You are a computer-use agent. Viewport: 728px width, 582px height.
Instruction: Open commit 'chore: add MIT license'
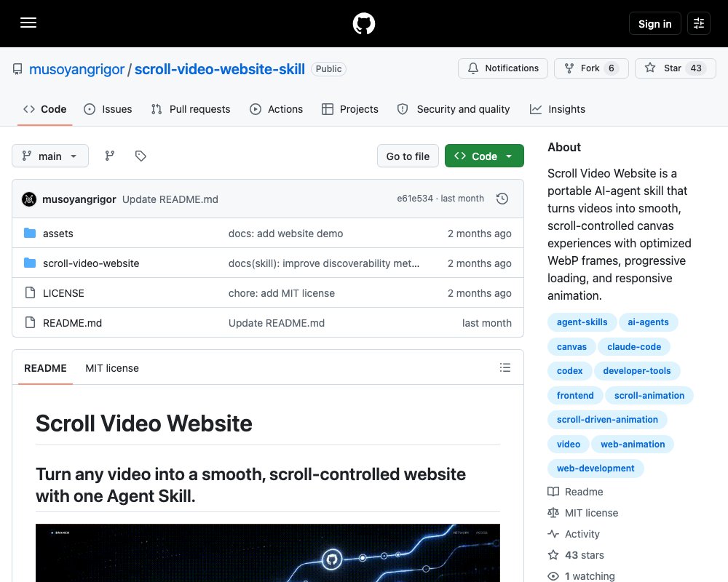click(x=281, y=293)
